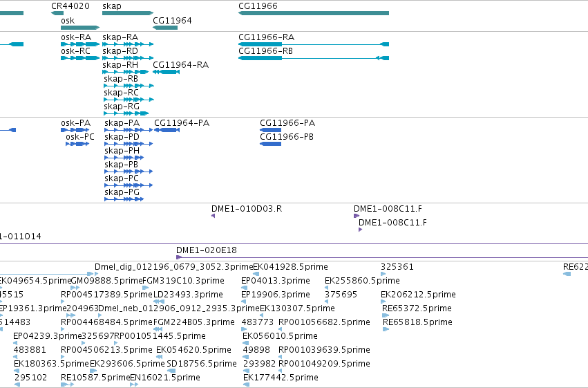The width and height of the screenshot is (588, 388).
Task: Click feature 483773
Action: point(244,329)
